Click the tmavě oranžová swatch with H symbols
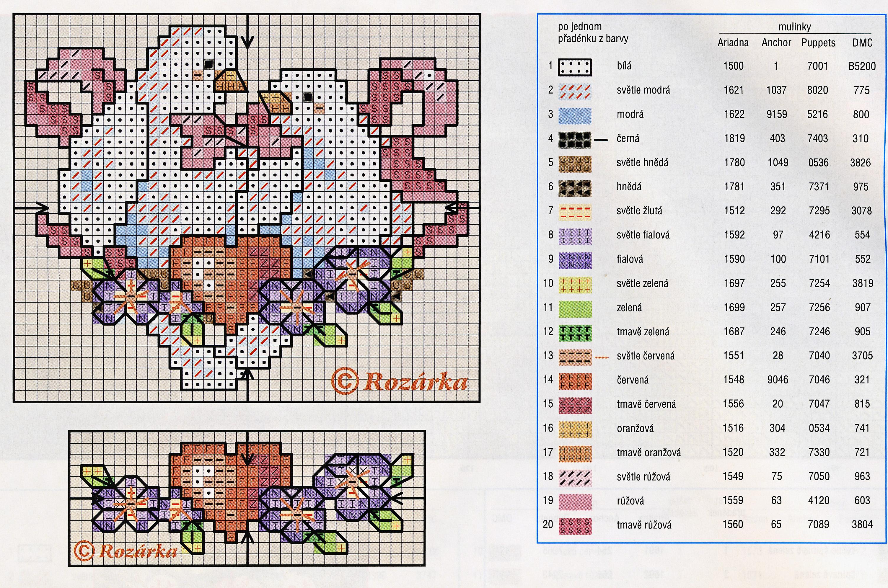This screenshot has width=888, height=588. coord(575,453)
